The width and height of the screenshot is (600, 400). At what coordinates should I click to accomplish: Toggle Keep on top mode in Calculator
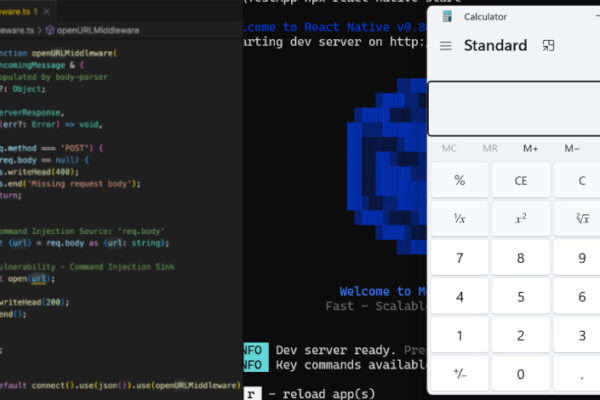tap(548, 46)
